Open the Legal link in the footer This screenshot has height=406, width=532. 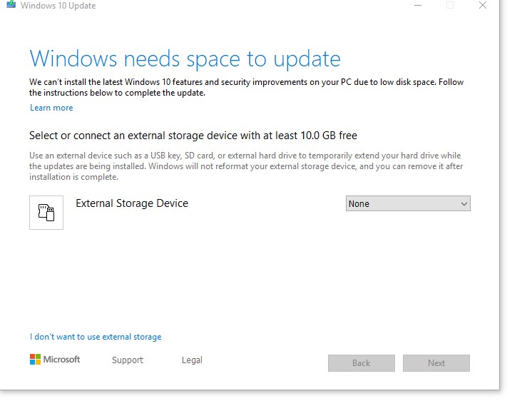(x=192, y=360)
